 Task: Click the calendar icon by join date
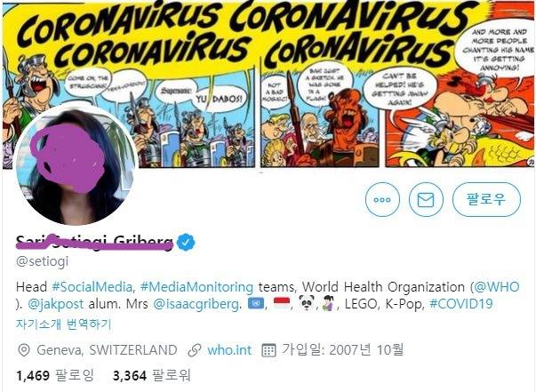(268, 350)
